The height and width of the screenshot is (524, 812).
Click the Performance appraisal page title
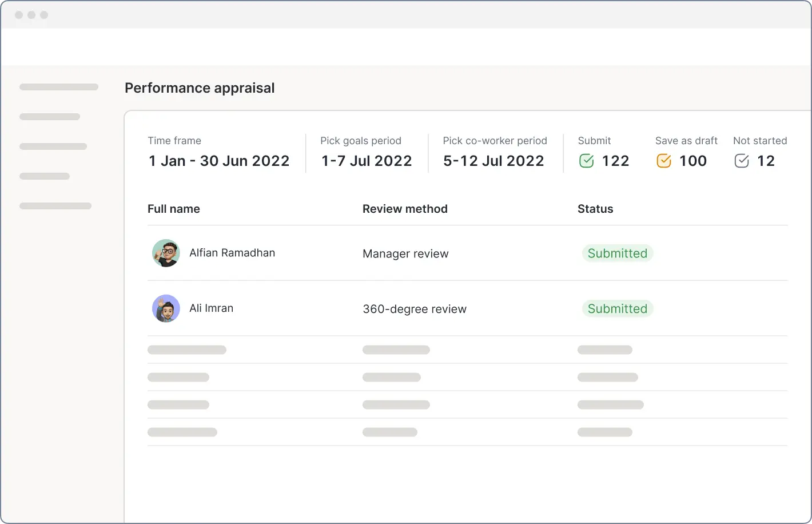(x=200, y=88)
